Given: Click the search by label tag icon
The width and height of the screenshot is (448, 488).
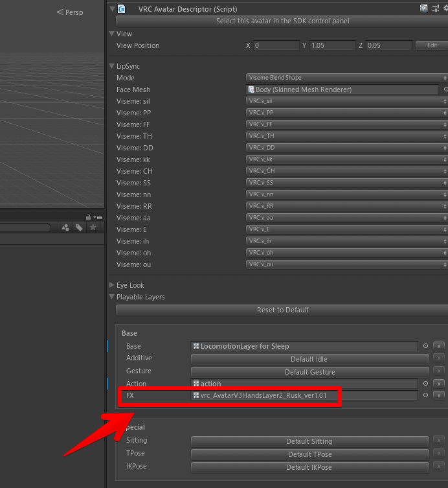Looking at the screenshot, I should coord(79,227).
